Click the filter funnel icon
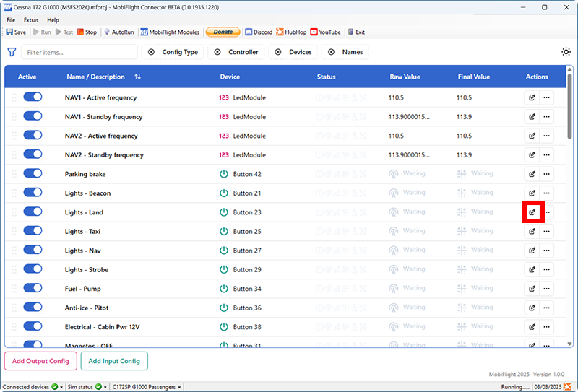This screenshot has width=578, height=392. (x=12, y=52)
